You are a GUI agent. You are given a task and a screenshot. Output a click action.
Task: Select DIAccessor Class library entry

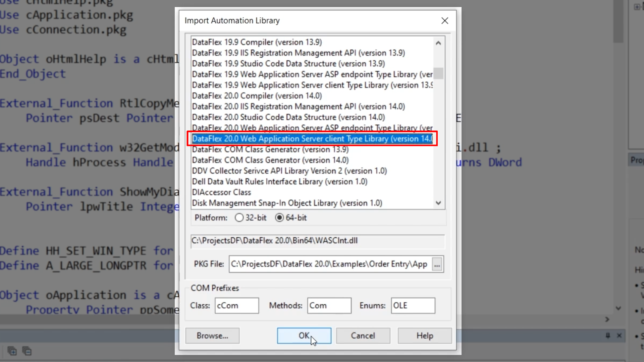[x=221, y=192]
